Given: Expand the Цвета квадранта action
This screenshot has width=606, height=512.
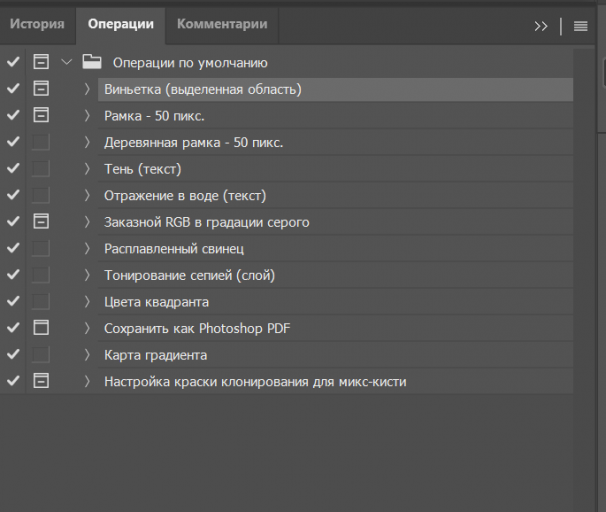Looking at the screenshot, I should pyautogui.click(x=87, y=302).
